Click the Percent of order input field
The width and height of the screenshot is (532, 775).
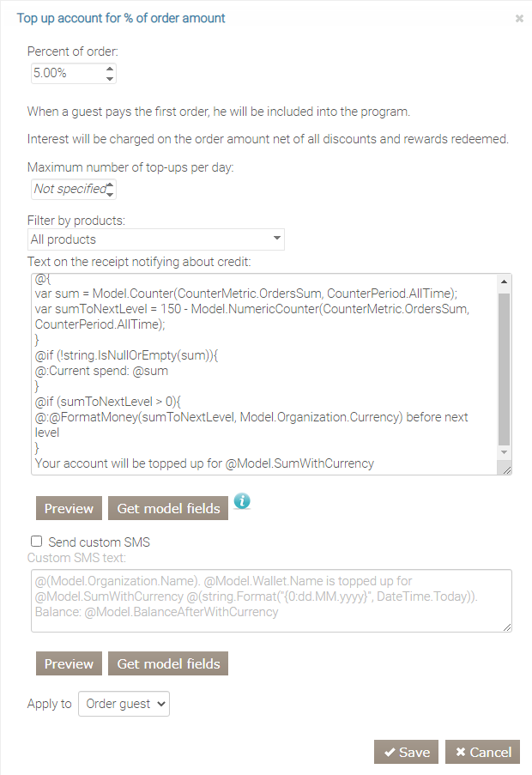[x=67, y=74]
